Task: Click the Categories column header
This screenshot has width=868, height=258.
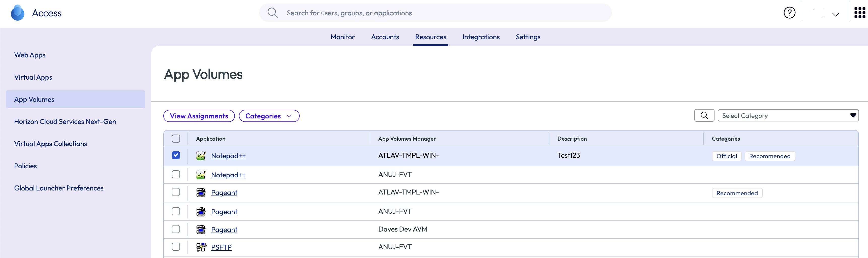Action: coord(726,139)
